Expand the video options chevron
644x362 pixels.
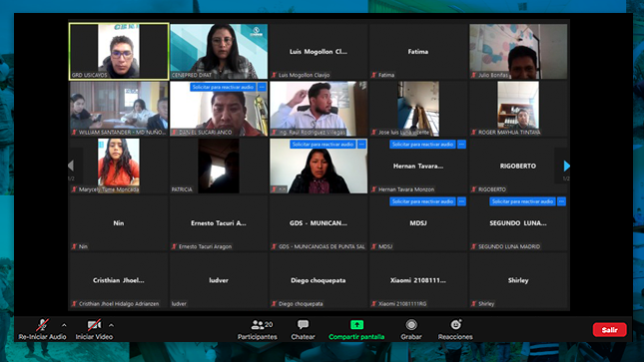[111, 325]
